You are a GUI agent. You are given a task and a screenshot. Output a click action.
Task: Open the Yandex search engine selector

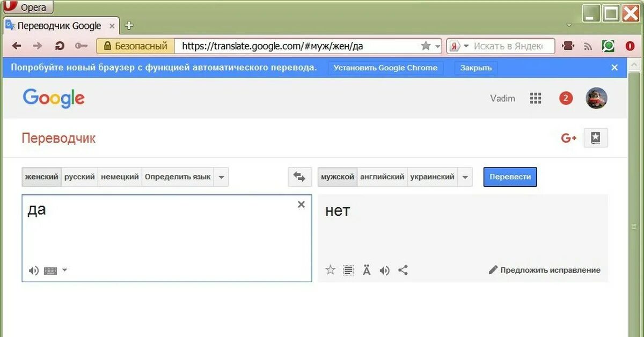click(x=459, y=46)
